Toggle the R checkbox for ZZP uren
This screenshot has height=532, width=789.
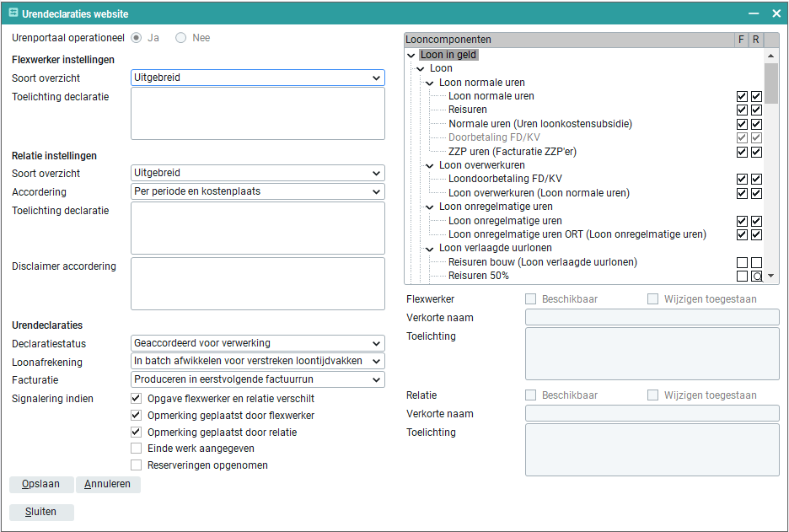coord(757,153)
